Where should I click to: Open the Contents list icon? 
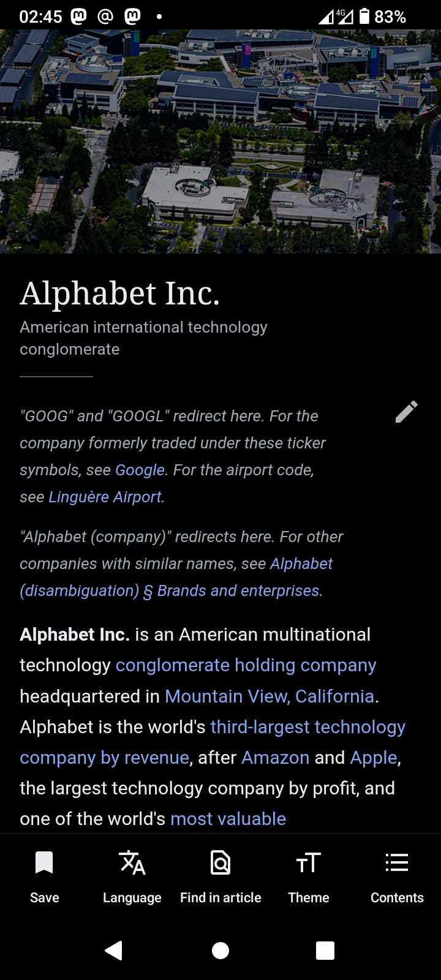point(397,863)
